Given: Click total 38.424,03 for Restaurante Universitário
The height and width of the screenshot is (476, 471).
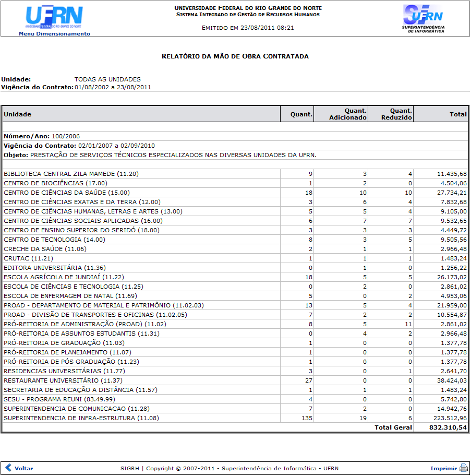Looking at the screenshot, I should [x=452, y=380].
